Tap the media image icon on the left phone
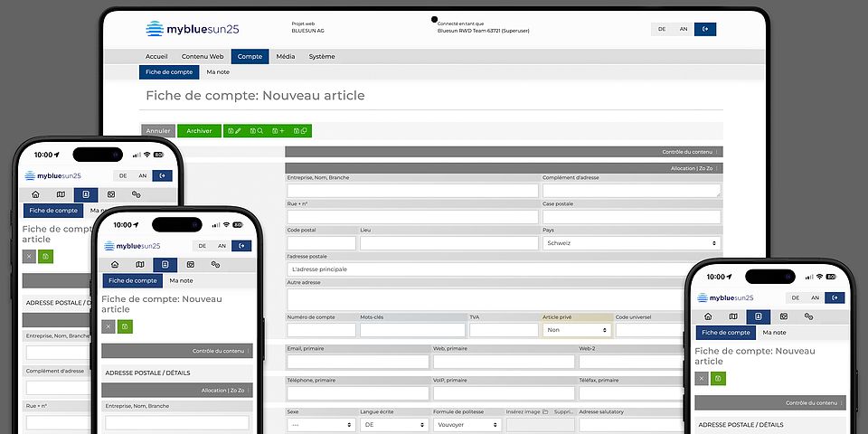The height and width of the screenshot is (434, 868). [111, 194]
